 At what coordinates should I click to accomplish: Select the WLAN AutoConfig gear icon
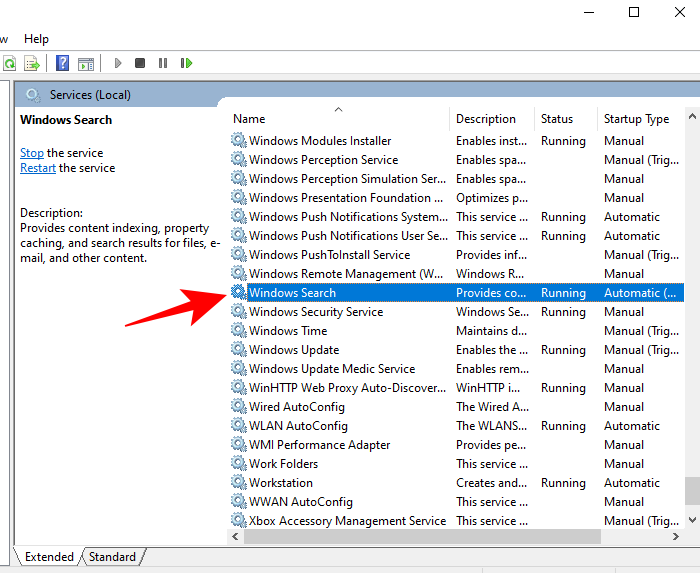point(238,425)
